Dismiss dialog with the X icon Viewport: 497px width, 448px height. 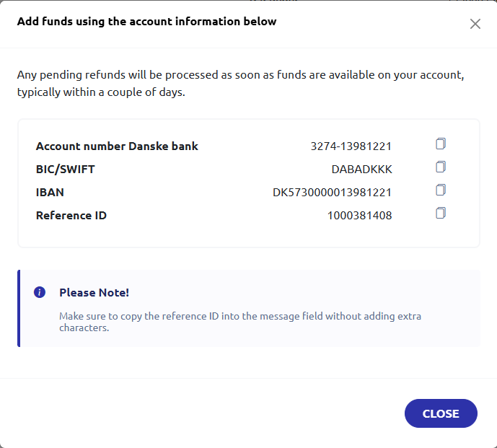[475, 24]
